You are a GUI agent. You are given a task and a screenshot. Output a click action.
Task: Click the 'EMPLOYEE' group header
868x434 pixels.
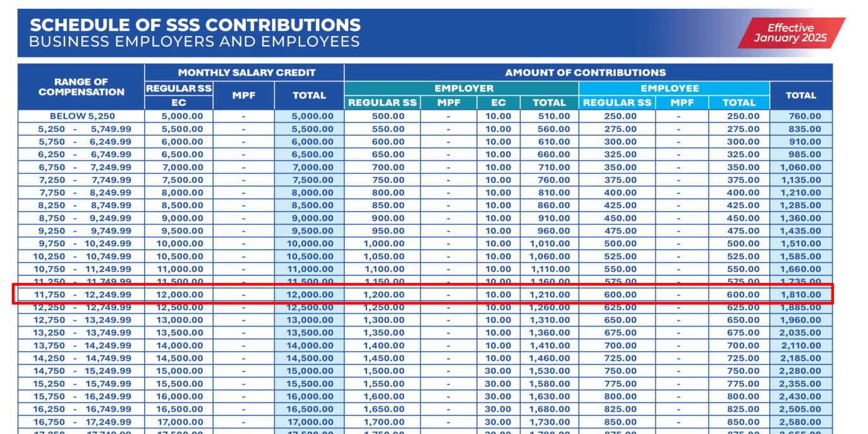coord(673,88)
